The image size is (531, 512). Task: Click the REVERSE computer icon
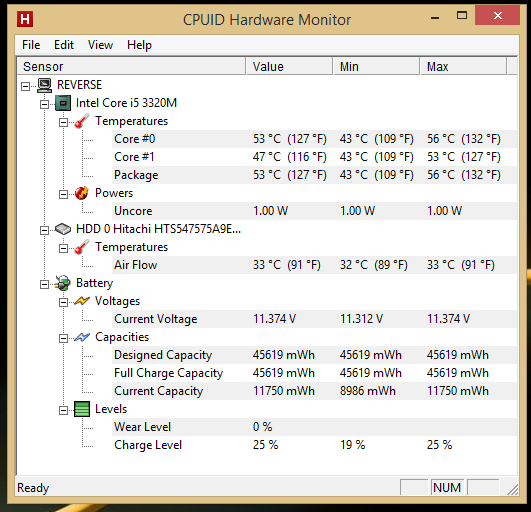coord(44,85)
